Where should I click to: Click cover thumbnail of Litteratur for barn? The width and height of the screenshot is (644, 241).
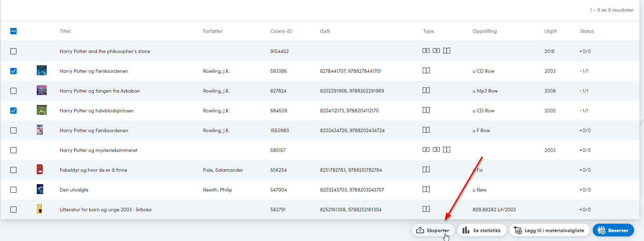point(39,209)
